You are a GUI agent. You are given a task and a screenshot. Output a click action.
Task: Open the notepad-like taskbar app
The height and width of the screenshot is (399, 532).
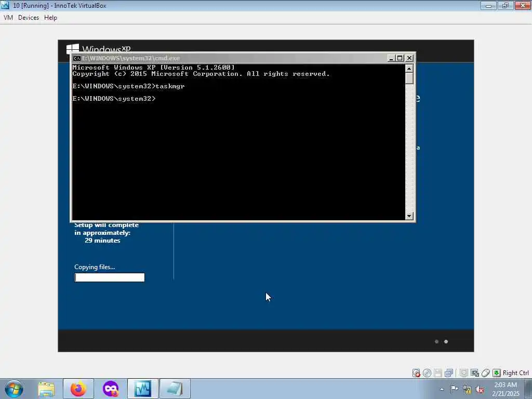click(175, 389)
